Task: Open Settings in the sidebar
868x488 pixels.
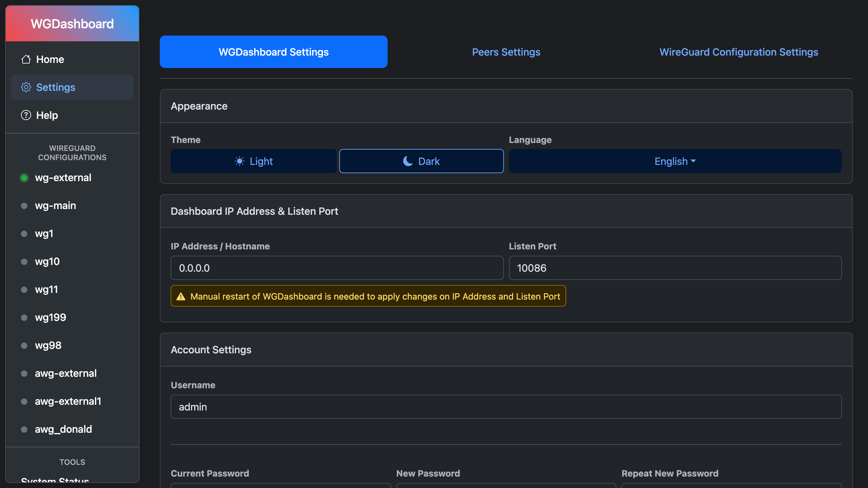Action: click(72, 87)
